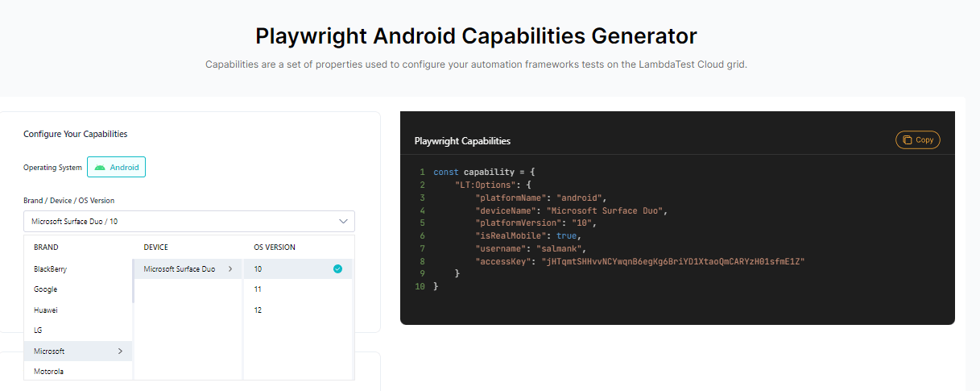Click the "isRealMobile" code line
This screenshot has height=391, width=980.
click(528, 235)
